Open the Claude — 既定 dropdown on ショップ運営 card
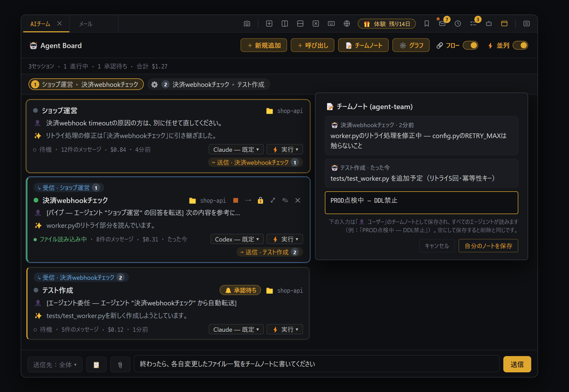569x392 pixels. point(236,149)
